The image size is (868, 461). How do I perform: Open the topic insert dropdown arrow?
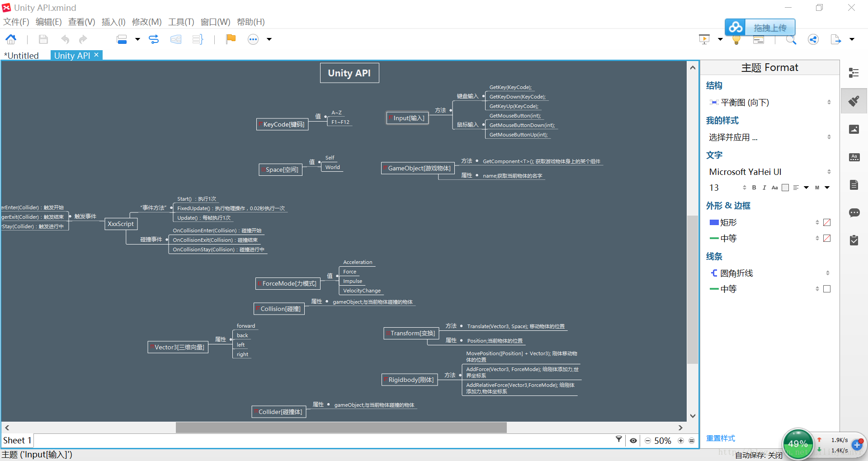[x=137, y=39]
